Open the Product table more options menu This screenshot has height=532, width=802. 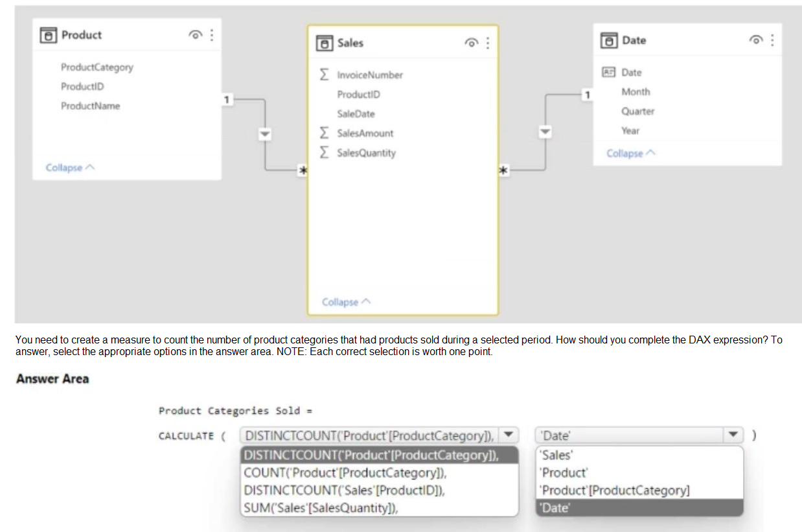[211, 35]
